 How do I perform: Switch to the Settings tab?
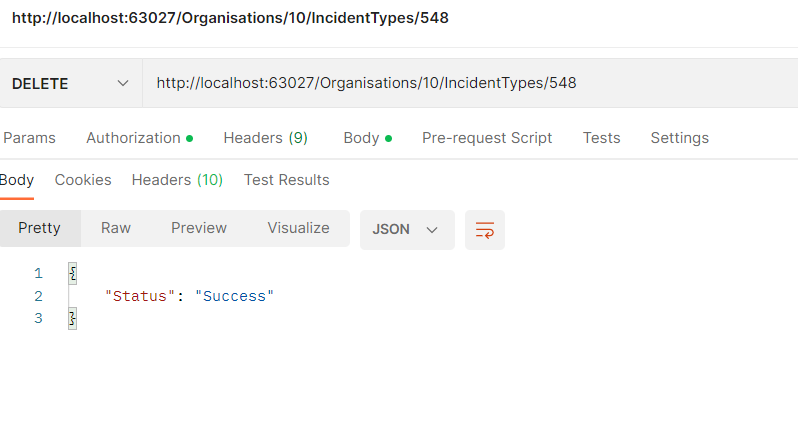[x=679, y=138]
